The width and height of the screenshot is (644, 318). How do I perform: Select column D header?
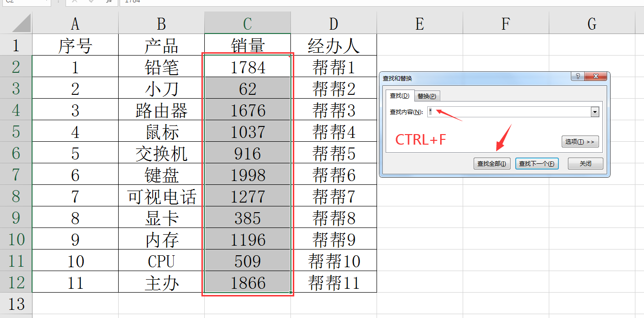coord(333,23)
